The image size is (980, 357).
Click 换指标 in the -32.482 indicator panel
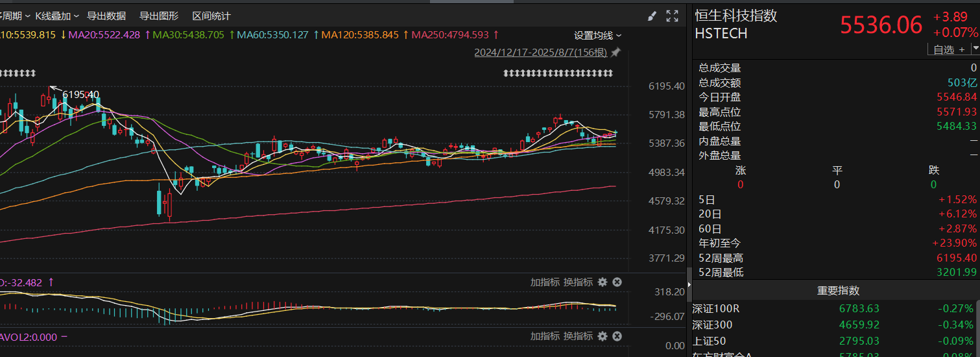(578, 282)
